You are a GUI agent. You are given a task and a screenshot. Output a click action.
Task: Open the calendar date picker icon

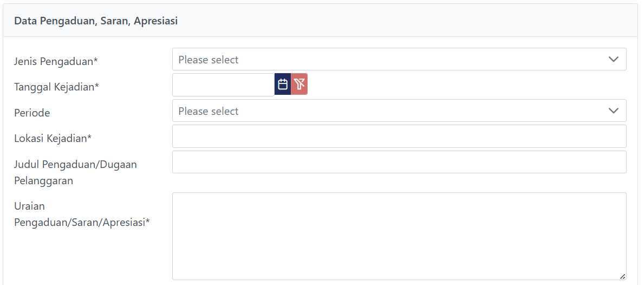[x=283, y=85]
